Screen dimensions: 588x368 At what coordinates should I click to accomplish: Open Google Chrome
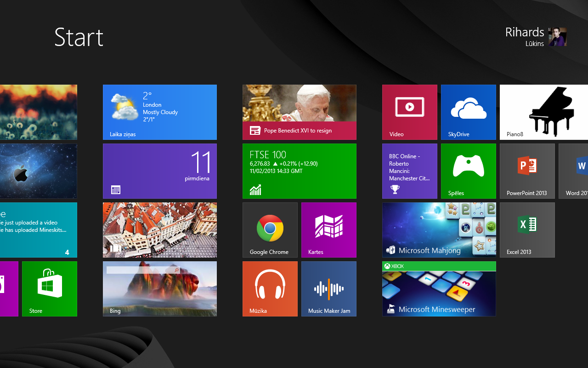coord(270,230)
